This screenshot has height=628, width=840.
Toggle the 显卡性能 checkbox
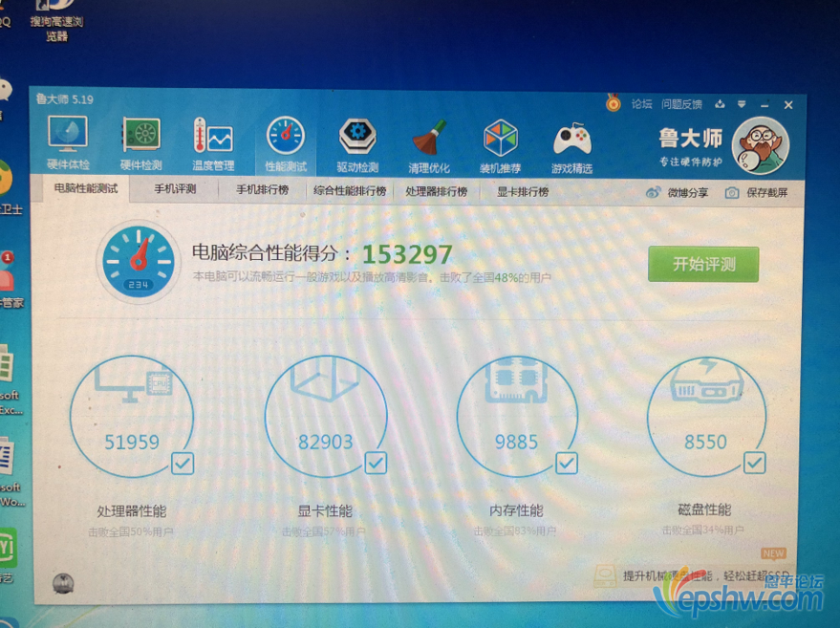click(376, 463)
